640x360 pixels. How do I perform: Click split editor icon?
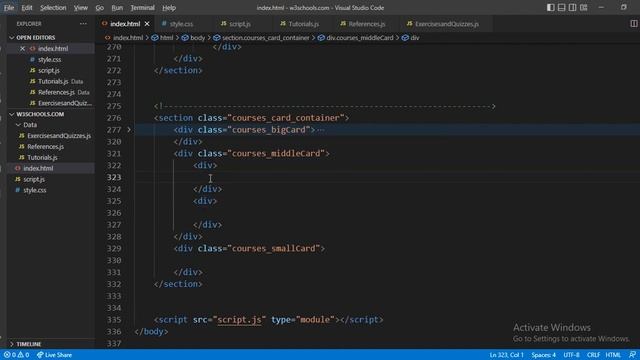(633, 24)
